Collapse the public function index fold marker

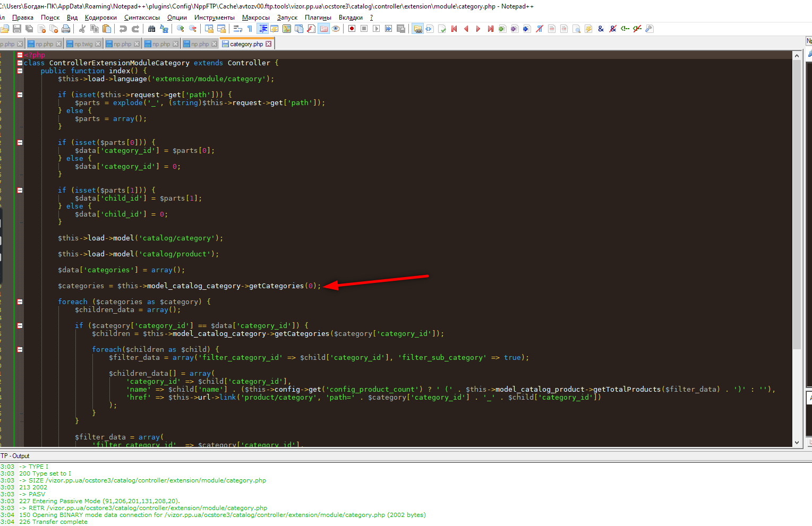[x=20, y=71]
